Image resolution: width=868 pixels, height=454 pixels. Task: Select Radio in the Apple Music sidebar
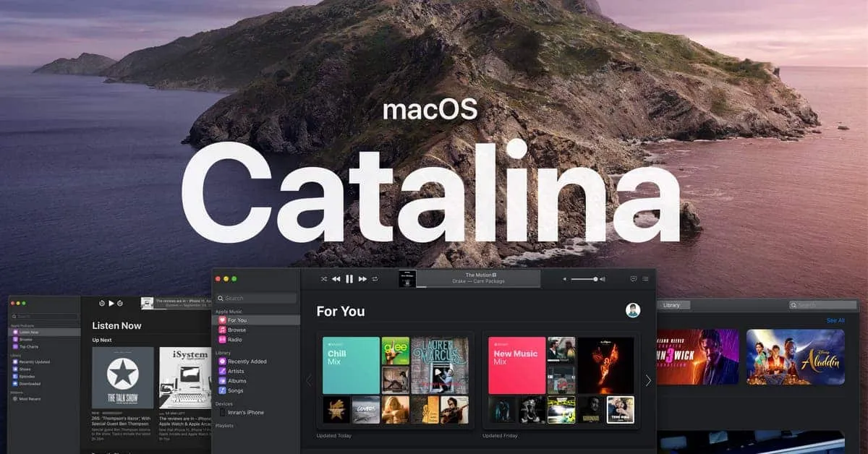pyautogui.click(x=235, y=340)
